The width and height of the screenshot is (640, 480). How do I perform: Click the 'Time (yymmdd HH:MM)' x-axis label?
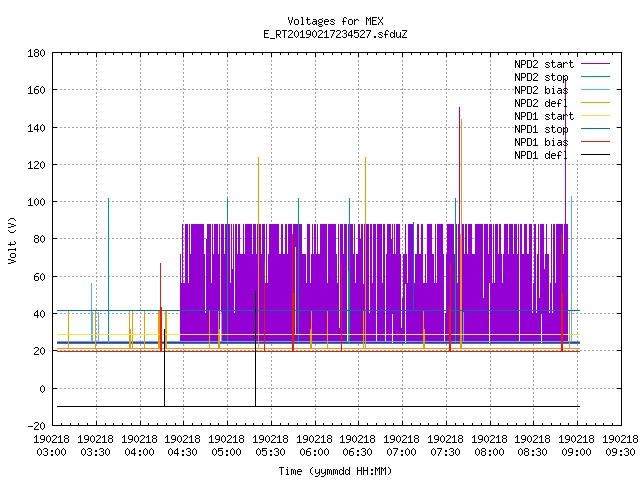tap(335, 471)
